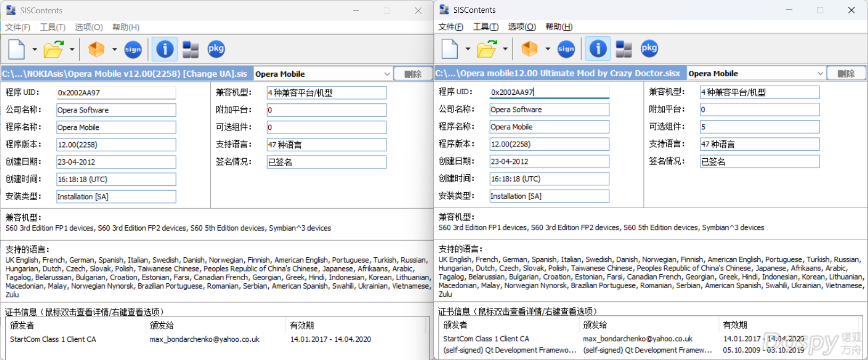
Task: Open 文件(F) menu in left window
Action: (x=18, y=27)
